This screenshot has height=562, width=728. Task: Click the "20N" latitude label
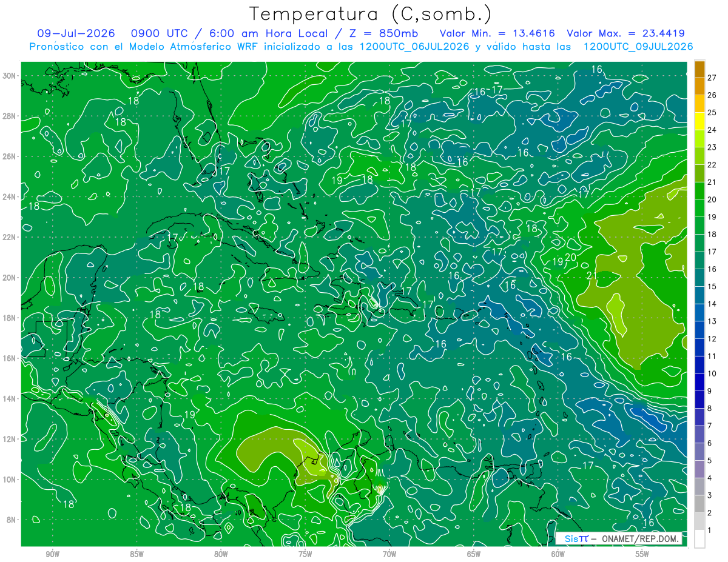click(10, 278)
